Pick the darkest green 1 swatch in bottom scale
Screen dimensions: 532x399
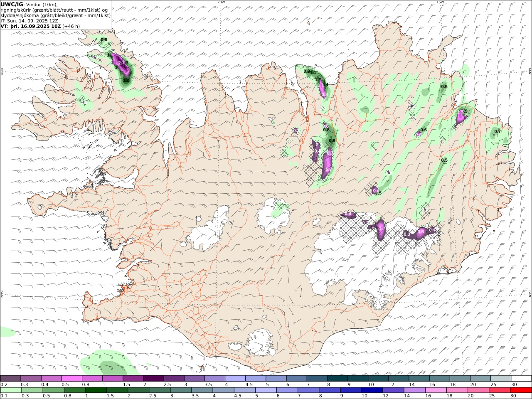pyautogui.click(x=96, y=390)
